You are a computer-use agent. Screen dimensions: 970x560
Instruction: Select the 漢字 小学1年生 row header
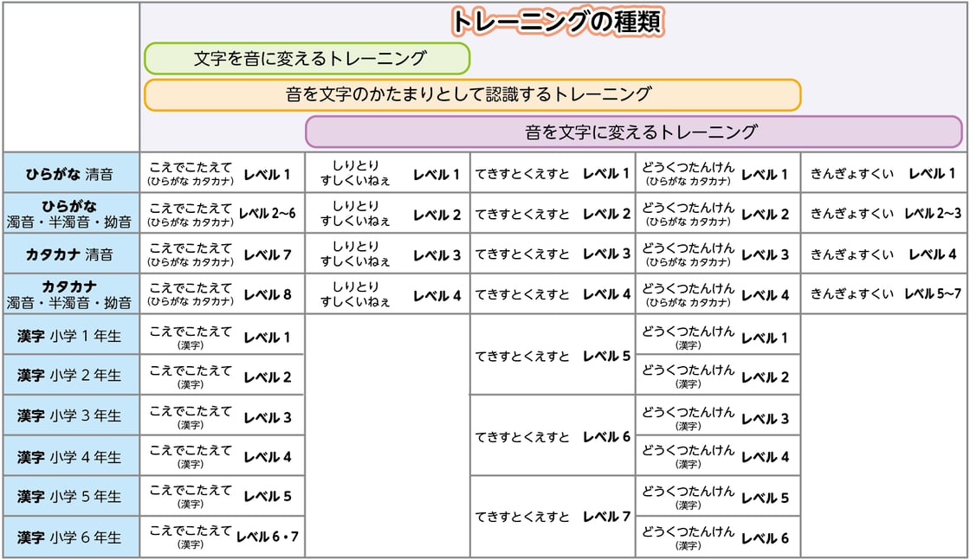coord(71,335)
